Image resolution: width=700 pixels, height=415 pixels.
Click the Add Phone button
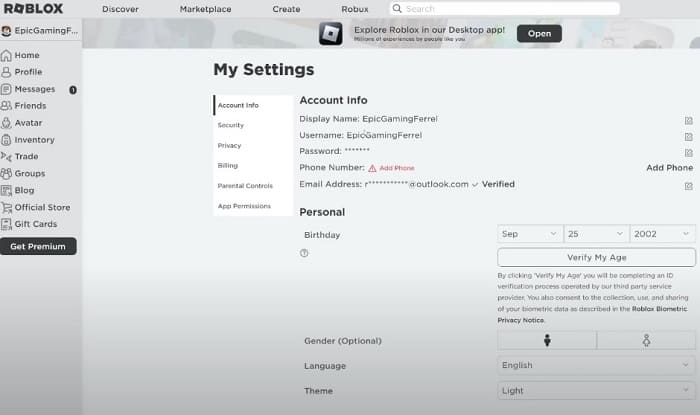(670, 168)
